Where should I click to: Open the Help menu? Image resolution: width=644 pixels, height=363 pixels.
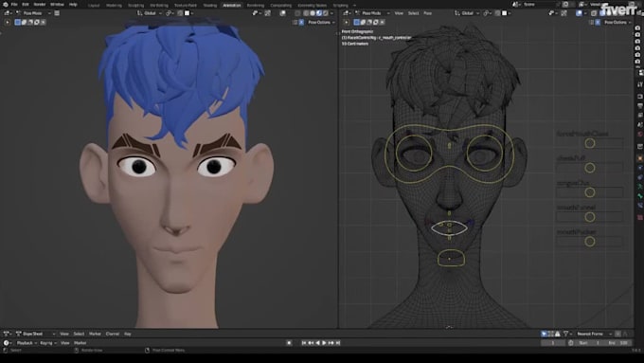pyautogui.click(x=73, y=5)
